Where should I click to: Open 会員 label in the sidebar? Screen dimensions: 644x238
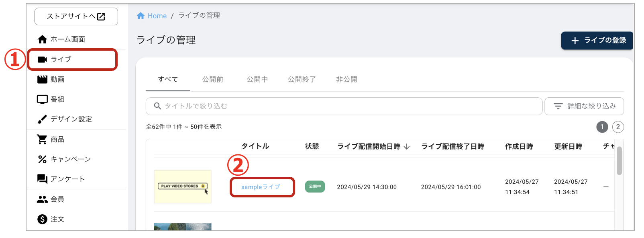(x=57, y=199)
